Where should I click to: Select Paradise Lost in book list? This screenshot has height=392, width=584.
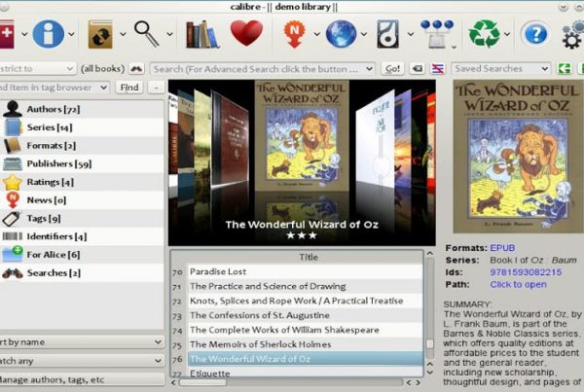[306, 271]
